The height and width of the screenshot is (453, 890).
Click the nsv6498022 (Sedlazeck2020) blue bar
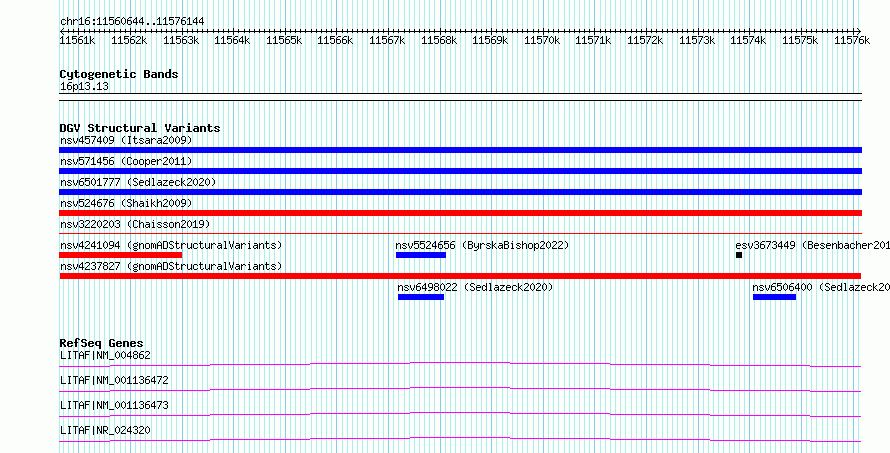(x=421, y=297)
